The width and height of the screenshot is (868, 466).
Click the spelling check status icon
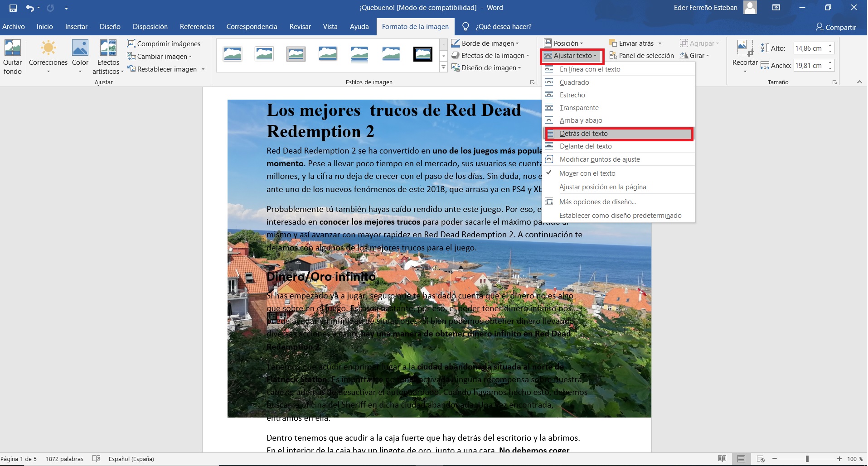point(96,459)
